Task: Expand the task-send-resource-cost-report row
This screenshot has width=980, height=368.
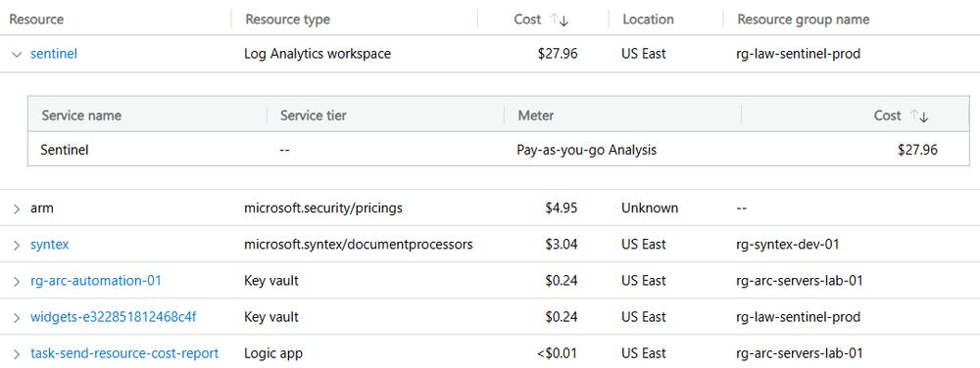Action: pyautogui.click(x=17, y=353)
